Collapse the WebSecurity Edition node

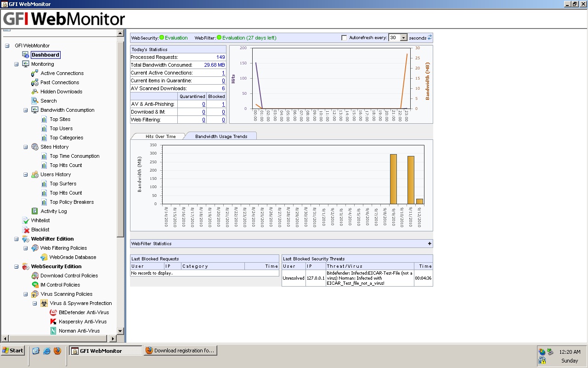pyautogui.click(x=17, y=266)
